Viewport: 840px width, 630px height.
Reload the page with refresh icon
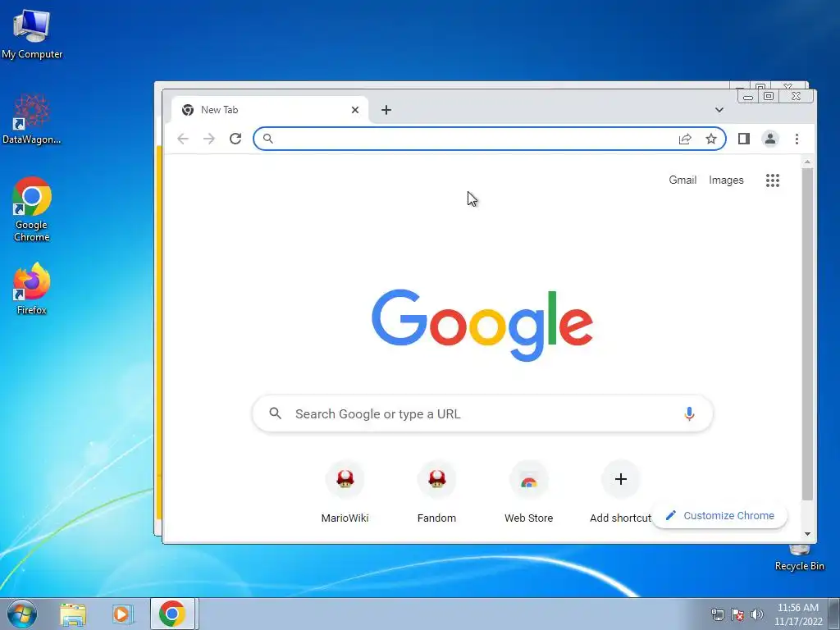pos(235,139)
